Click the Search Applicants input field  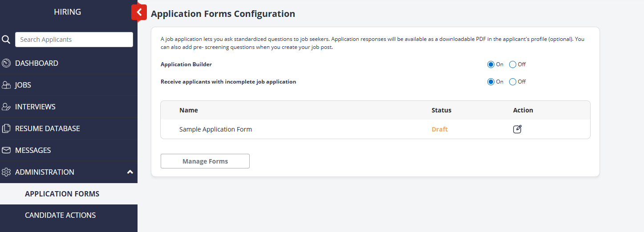point(74,40)
